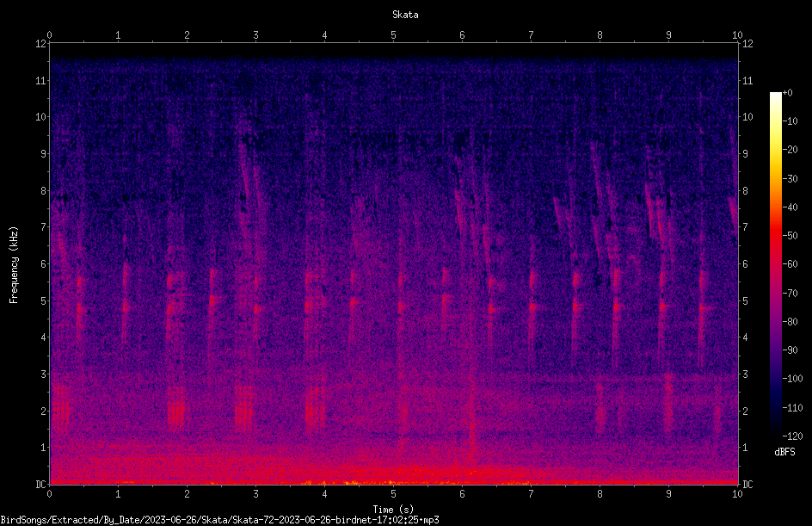
Task: Click the "-60" value on the color scale
Action: pyautogui.click(x=790, y=264)
